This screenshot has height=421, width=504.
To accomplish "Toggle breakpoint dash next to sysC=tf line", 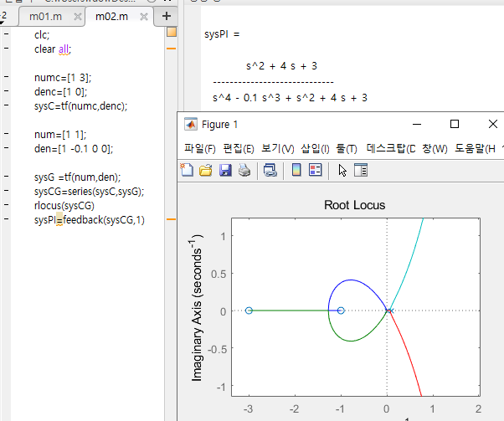I will [x=6, y=105].
